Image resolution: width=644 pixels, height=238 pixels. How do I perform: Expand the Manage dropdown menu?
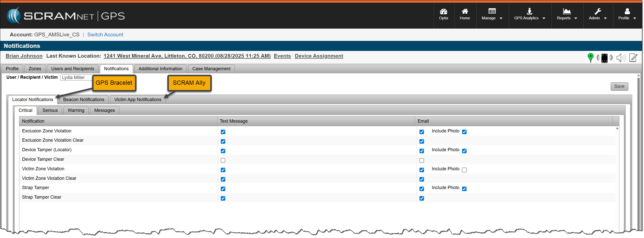tap(492, 14)
